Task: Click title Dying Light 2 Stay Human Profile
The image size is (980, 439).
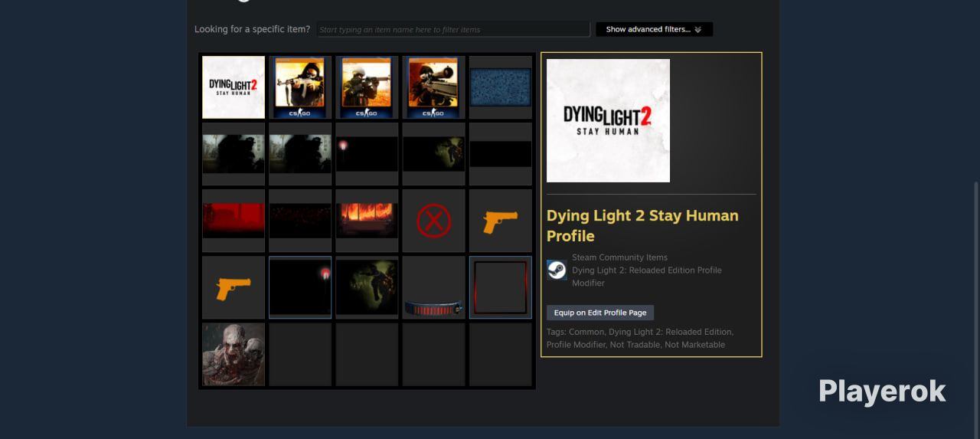Action: 642,225
